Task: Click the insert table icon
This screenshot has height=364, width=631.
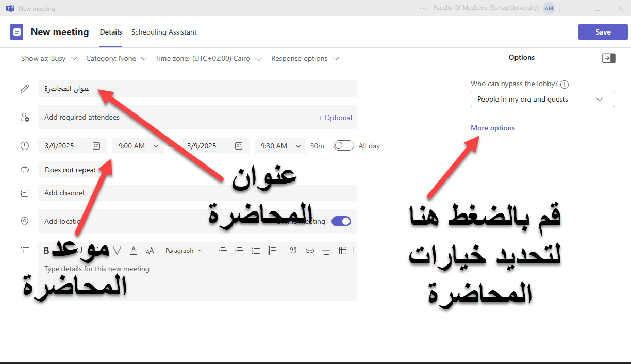Action: coord(343,251)
